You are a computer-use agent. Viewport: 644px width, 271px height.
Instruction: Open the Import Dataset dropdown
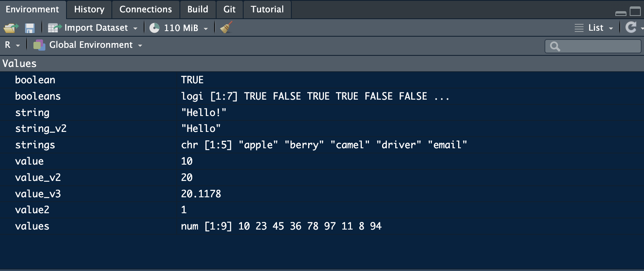[x=93, y=28]
